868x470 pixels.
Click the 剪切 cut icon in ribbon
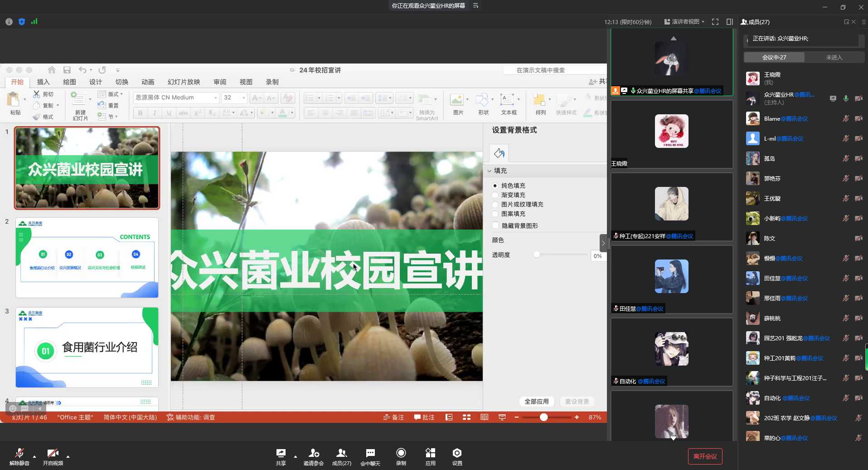point(37,94)
